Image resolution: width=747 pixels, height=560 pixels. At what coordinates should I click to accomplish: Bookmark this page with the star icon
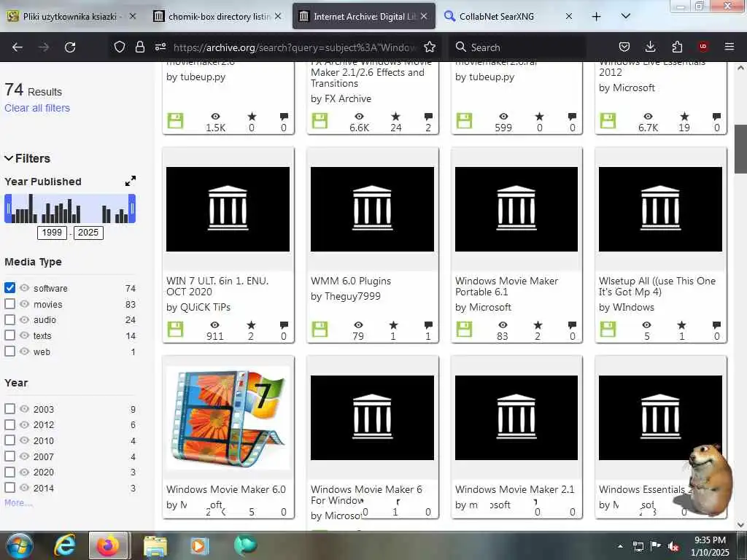click(x=430, y=47)
